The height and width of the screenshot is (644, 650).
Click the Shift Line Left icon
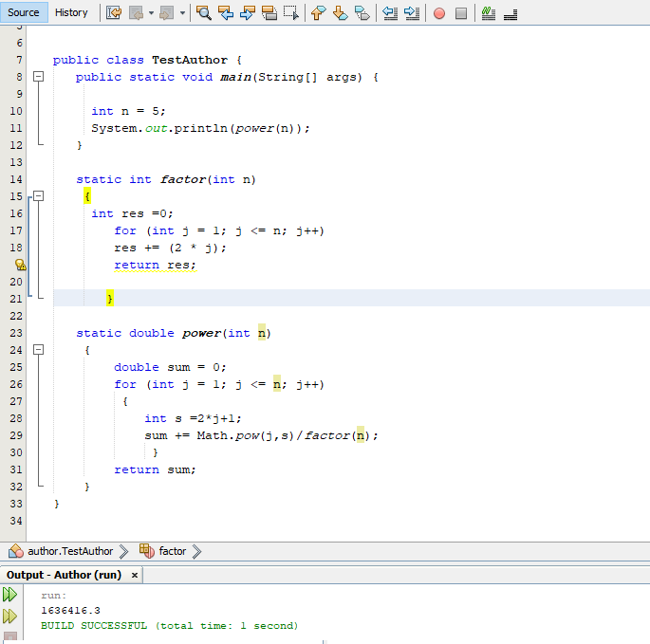(390, 13)
